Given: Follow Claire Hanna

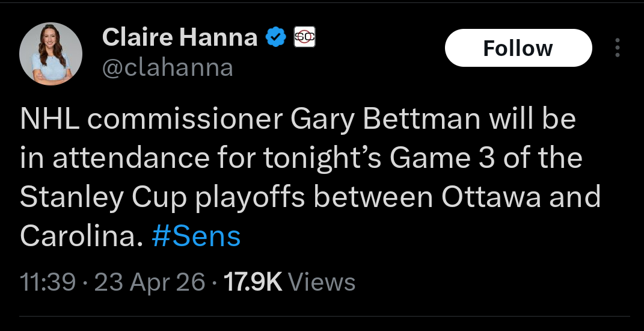Looking at the screenshot, I should 518,48.
